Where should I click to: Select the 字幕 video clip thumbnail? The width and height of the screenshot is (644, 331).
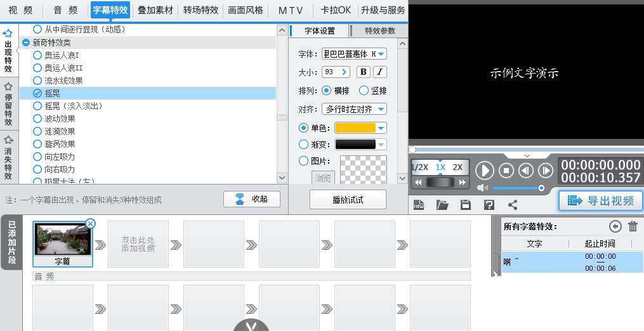63,244
